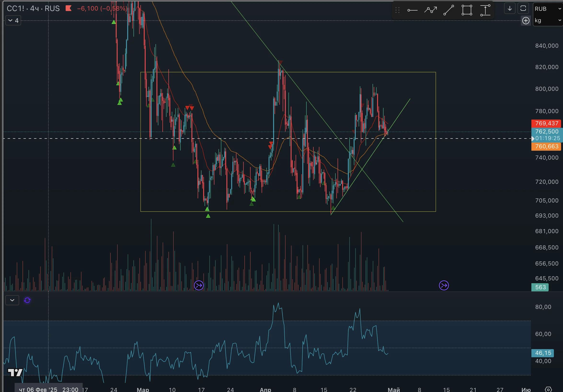Select the horizontal ray drawing tool
The width and height of the screenshot is (563, 392).
coord(412,10)
